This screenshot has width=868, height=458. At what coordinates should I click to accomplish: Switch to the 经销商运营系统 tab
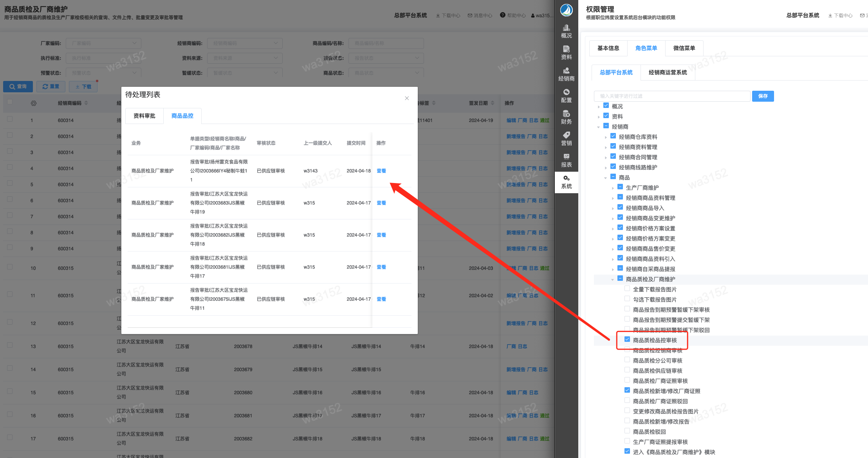tap(668, 72)
